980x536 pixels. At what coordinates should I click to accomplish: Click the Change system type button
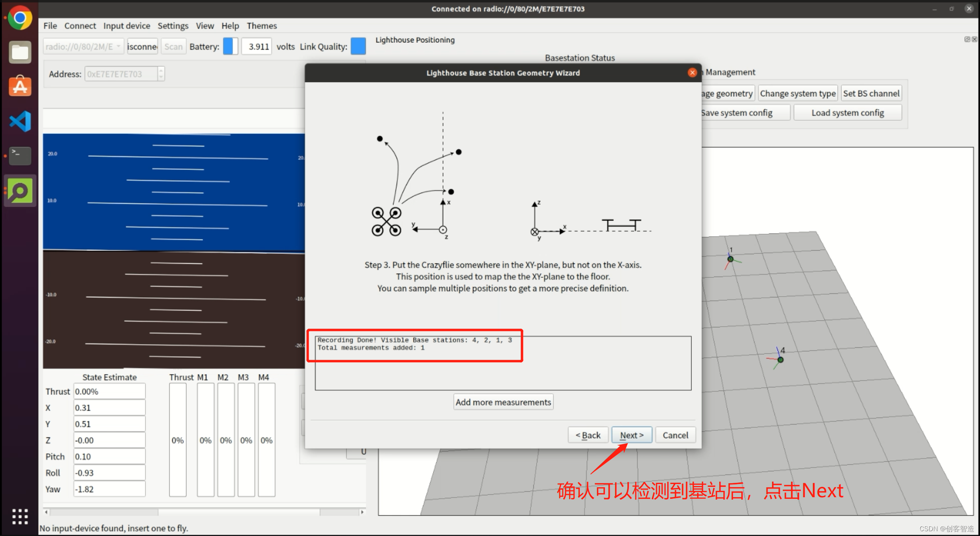point(797,94)
